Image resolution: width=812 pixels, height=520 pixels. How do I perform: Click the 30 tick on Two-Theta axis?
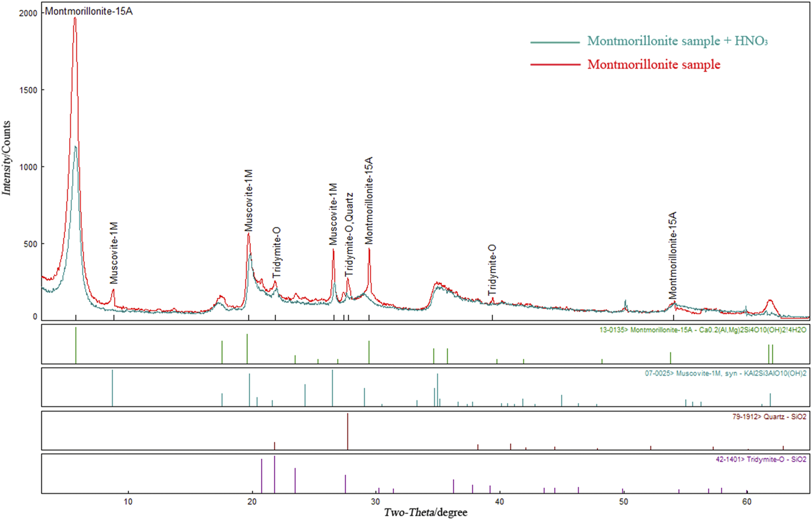(x=376, y=501)
